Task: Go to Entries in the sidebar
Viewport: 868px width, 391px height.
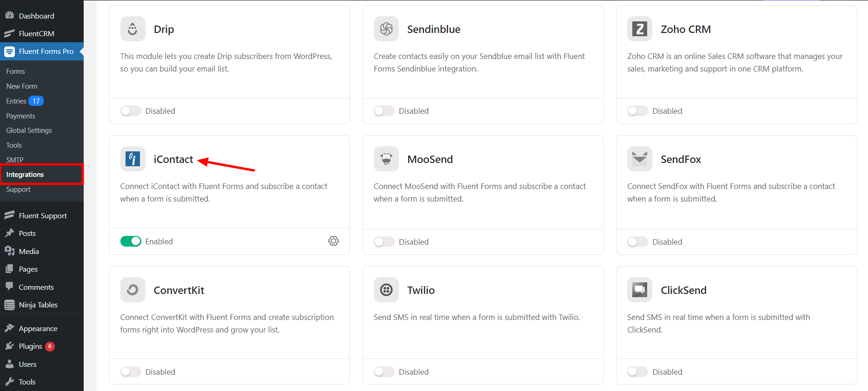Action: 16,101
